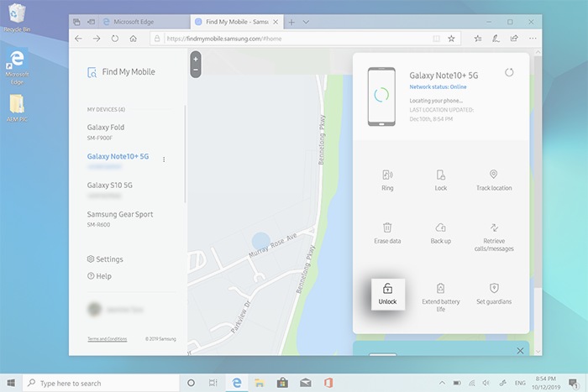Open Terms and Conditions link

coord(108,339)
